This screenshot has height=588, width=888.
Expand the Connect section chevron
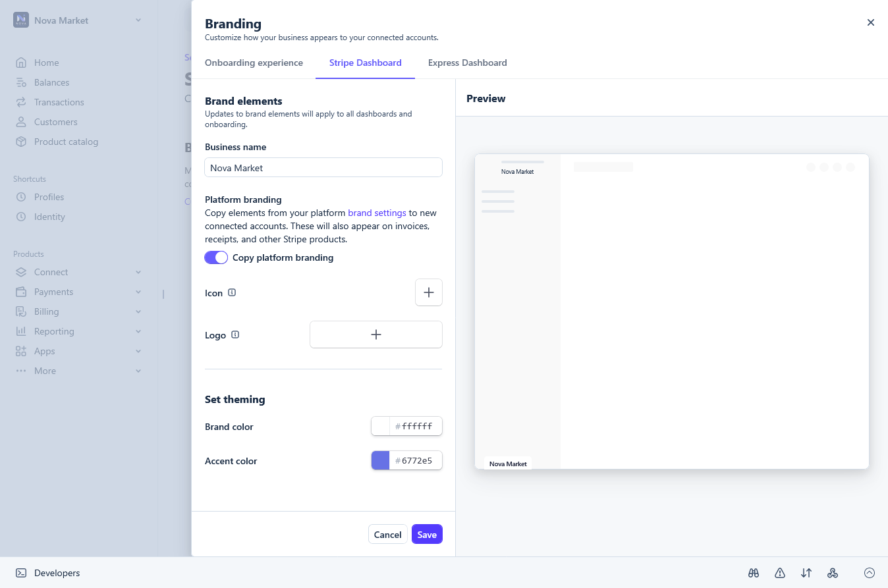(138, 272)
